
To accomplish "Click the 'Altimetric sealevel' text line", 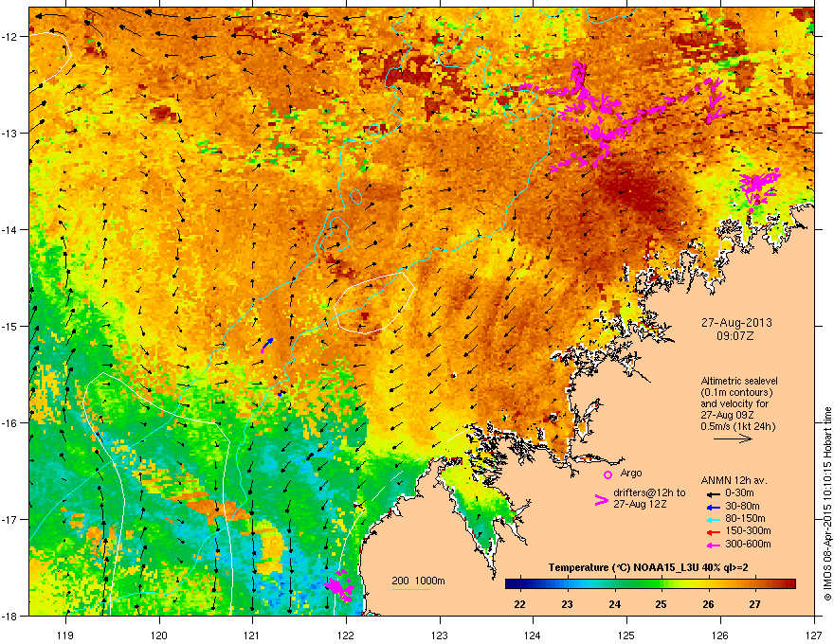I will 739,381.
